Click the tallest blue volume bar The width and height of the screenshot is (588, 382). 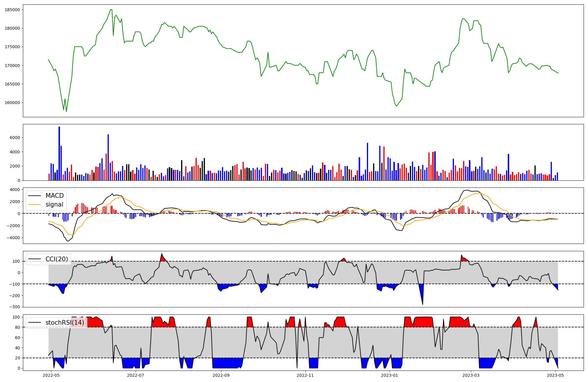coord(59,153)
